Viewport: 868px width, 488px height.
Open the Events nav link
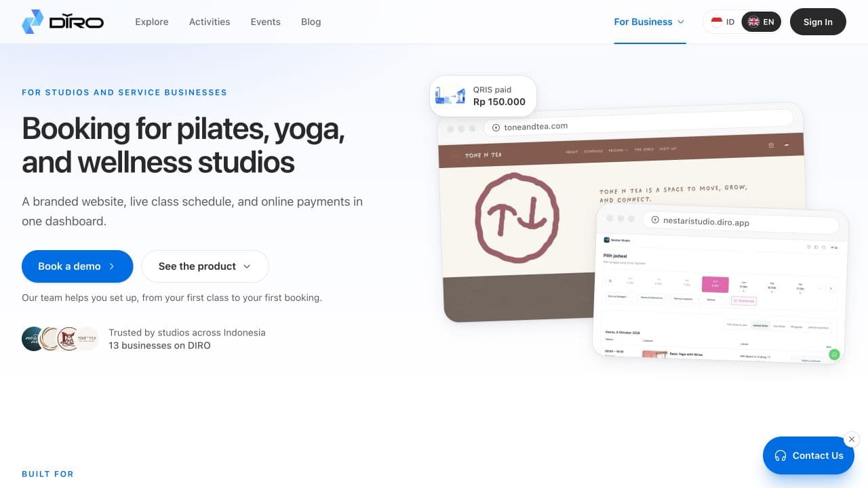265,22
